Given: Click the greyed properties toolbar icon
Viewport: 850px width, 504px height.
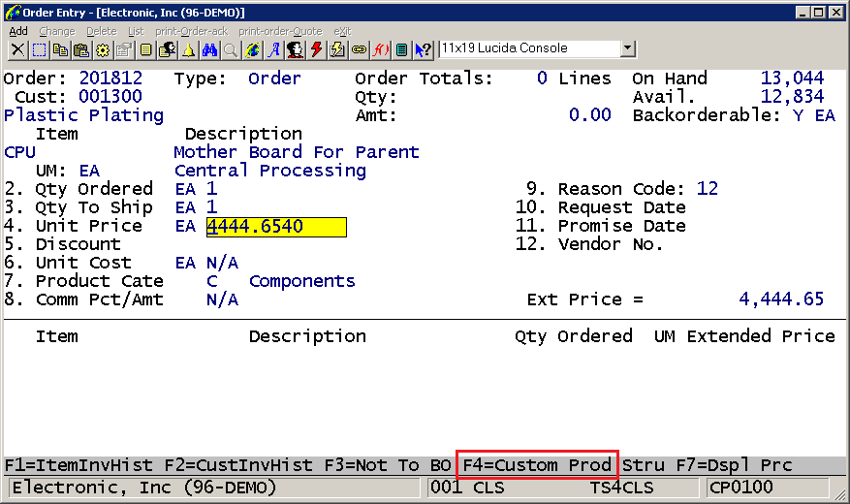Looking at the screenshot, I should tap(124, 49).
